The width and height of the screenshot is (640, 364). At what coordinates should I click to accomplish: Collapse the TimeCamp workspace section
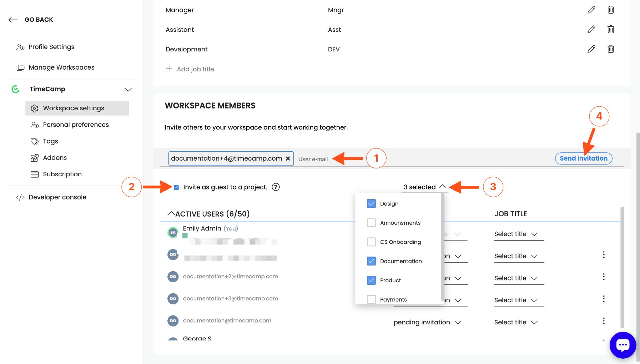tap(128, 89)
